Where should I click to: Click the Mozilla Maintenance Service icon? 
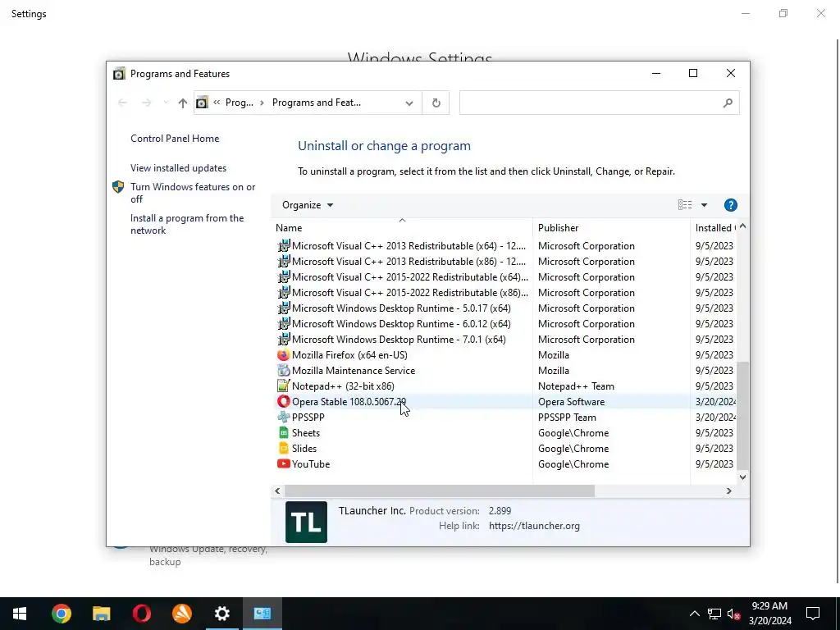[x=283, y=370]
